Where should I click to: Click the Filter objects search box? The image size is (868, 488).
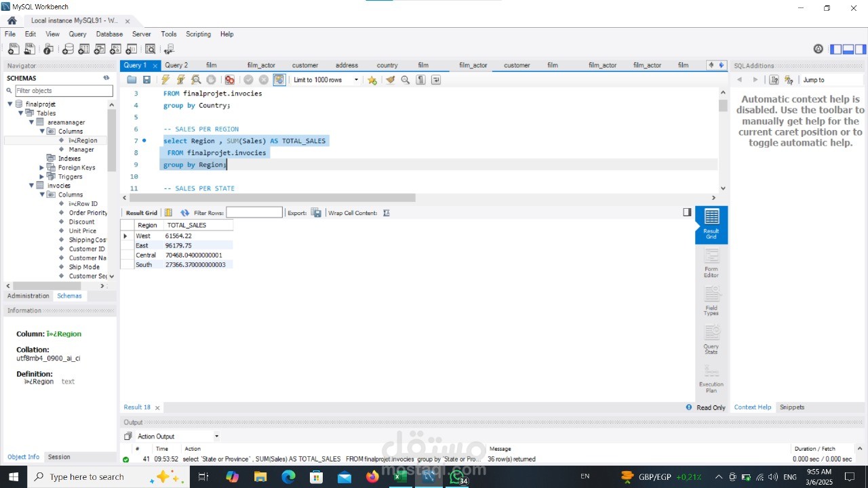(64, 91)
